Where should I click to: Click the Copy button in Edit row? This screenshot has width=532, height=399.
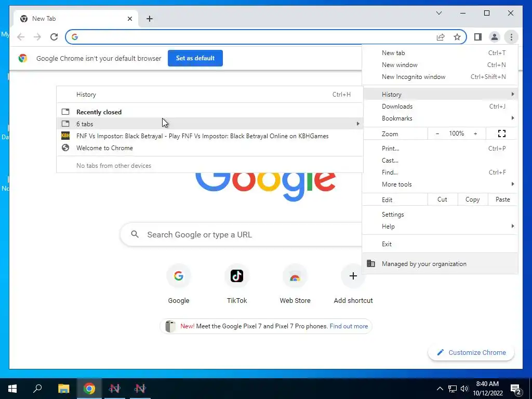[472, 199]
